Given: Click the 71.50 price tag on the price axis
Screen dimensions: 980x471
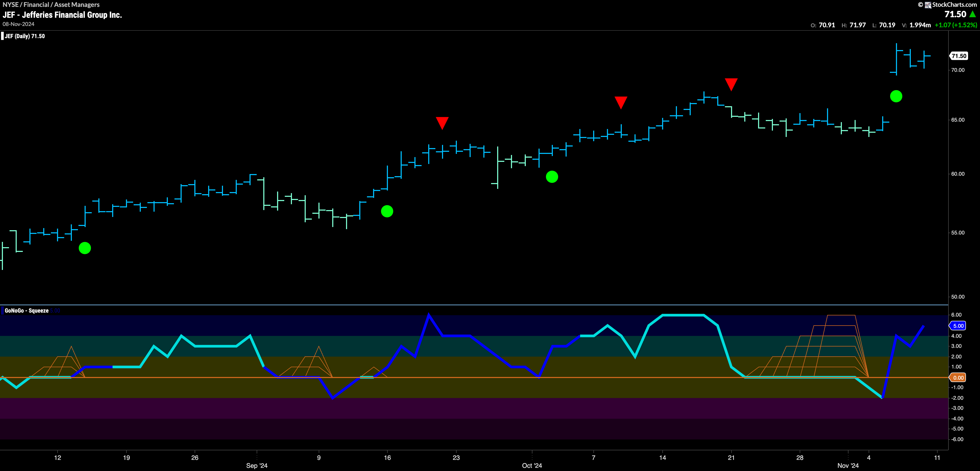Looking at the screenshot, I should click(958, 56).
